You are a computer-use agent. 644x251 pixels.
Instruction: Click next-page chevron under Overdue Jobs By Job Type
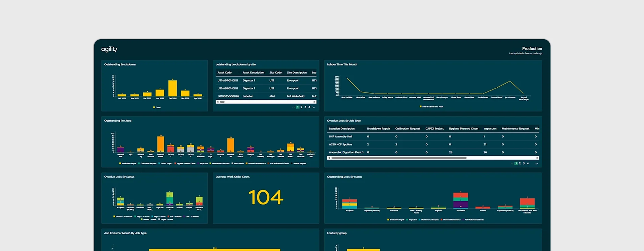(537, 164)
